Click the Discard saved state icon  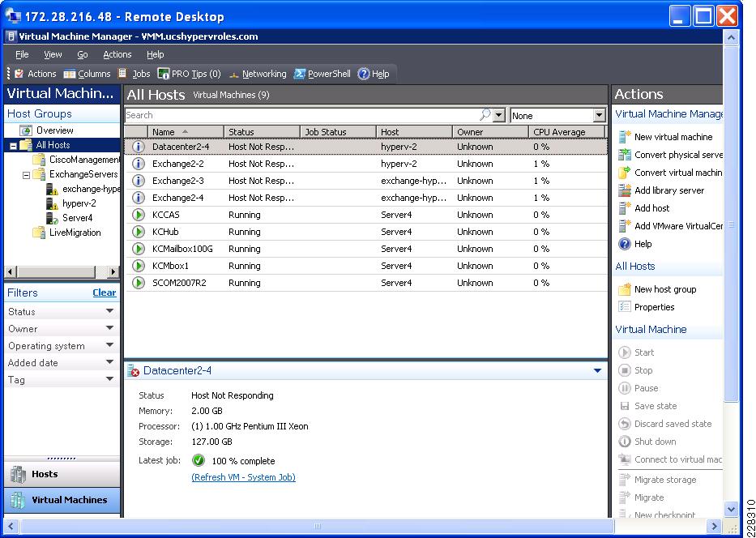point(625,424)
